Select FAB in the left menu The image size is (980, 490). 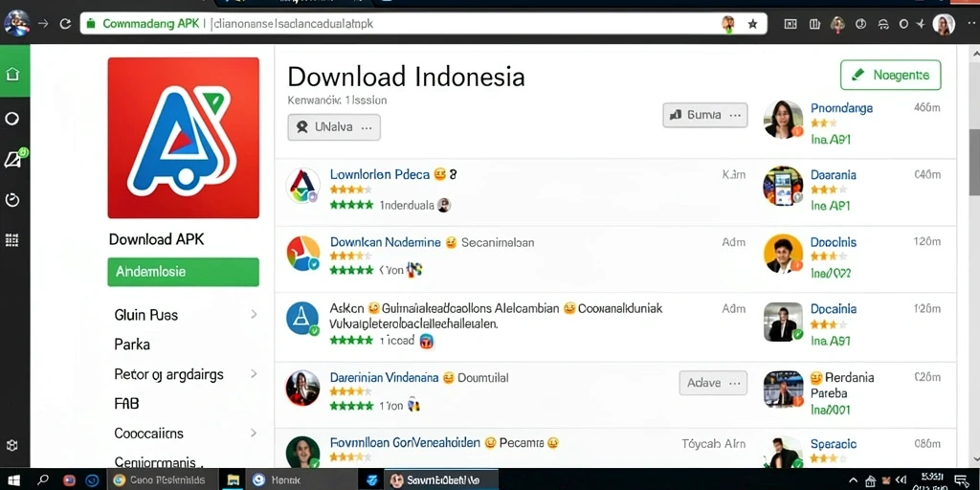126,404
